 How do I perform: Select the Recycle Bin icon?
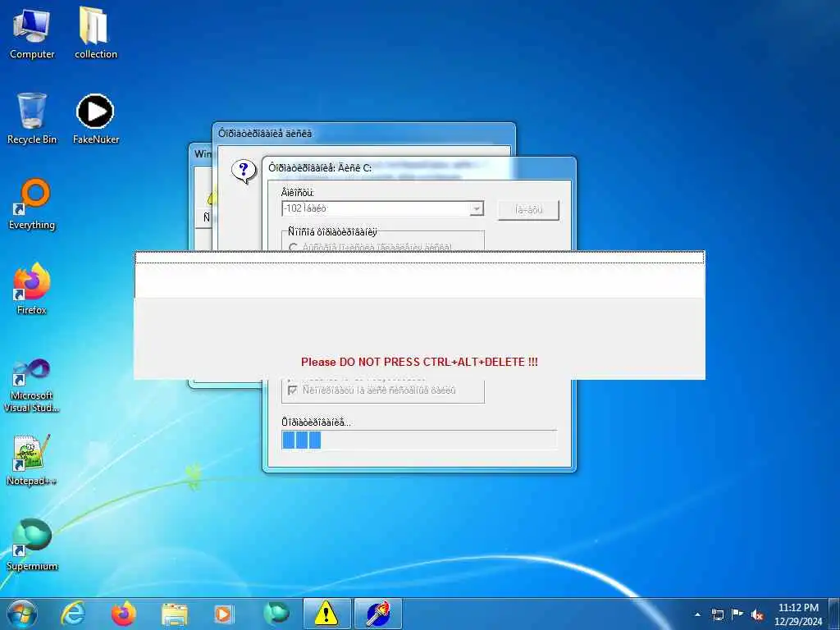(x=32, y=118)
